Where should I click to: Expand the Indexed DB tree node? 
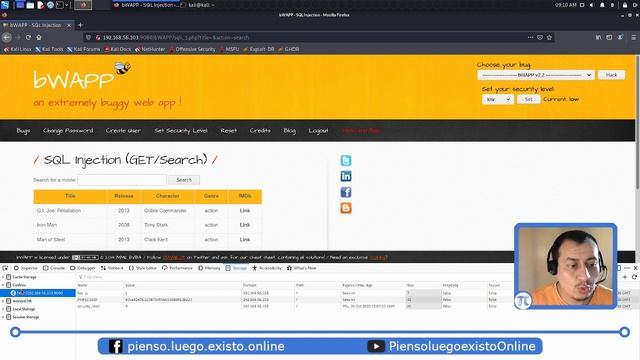point(3,301)
